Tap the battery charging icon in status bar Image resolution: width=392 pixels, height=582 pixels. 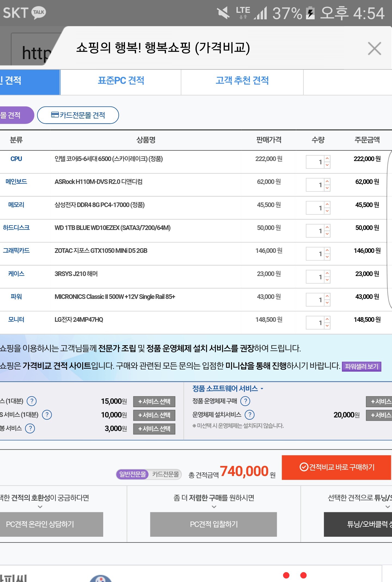tap(310, 13)
